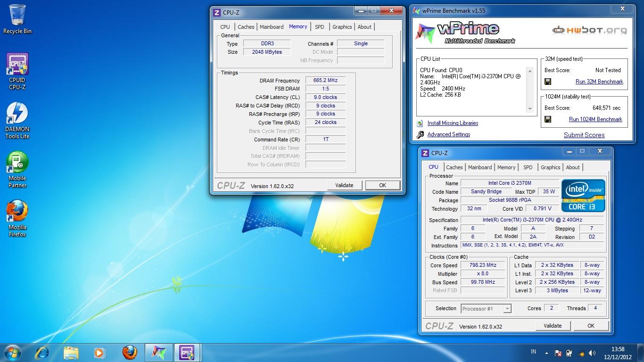Screen dimensions: 644x362
Task: Click the IN input language indicator
Action: [x=534, y=352]
